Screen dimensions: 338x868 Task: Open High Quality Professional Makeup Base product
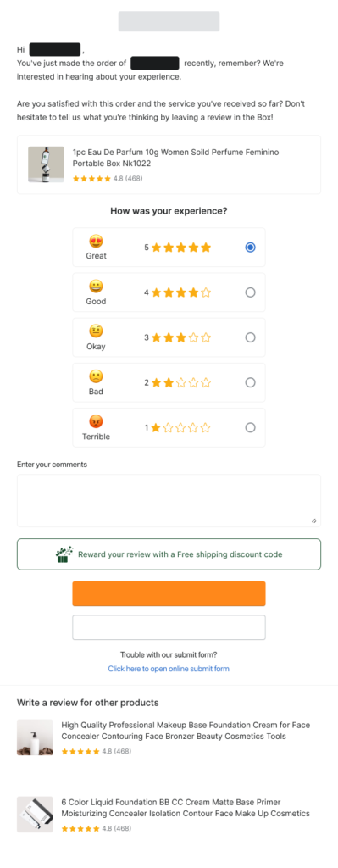point(186,731)
